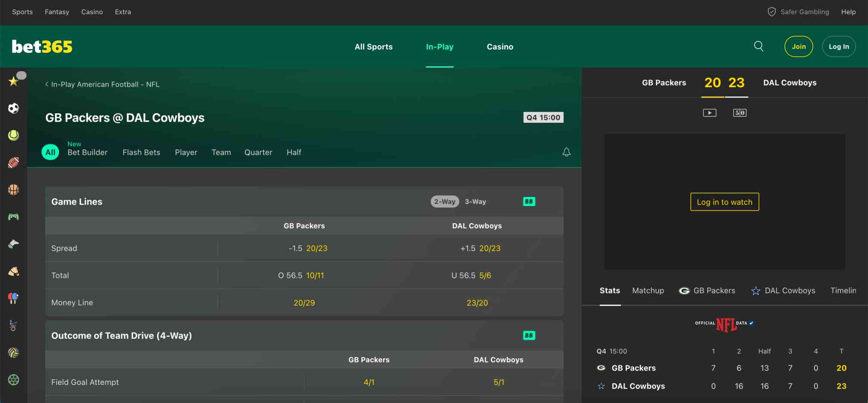
Task: Select the Soccer sport icon in sidebar
Action: pyautogui.click(x=13, y=108)
